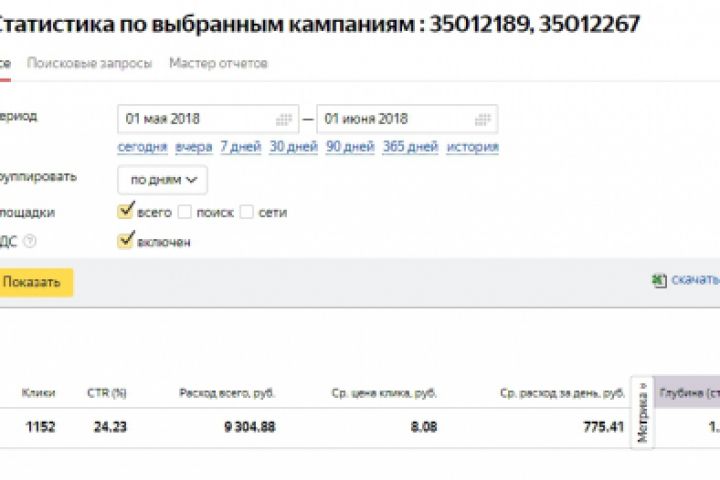The width and height of the screenshot is (720, 480).
Task: Choose the '7 дней' period link
Action: click(240, 147)
